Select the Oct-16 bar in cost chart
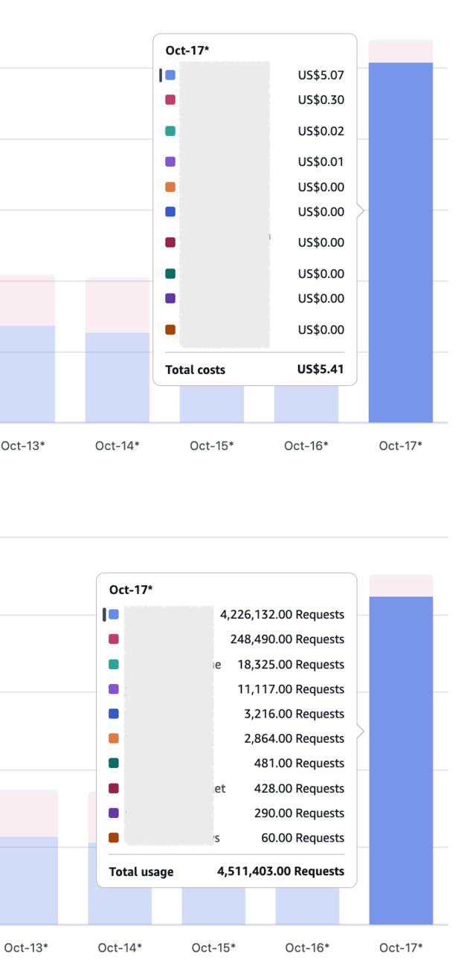This screenshot has height=980, width=476. point(306,404)
